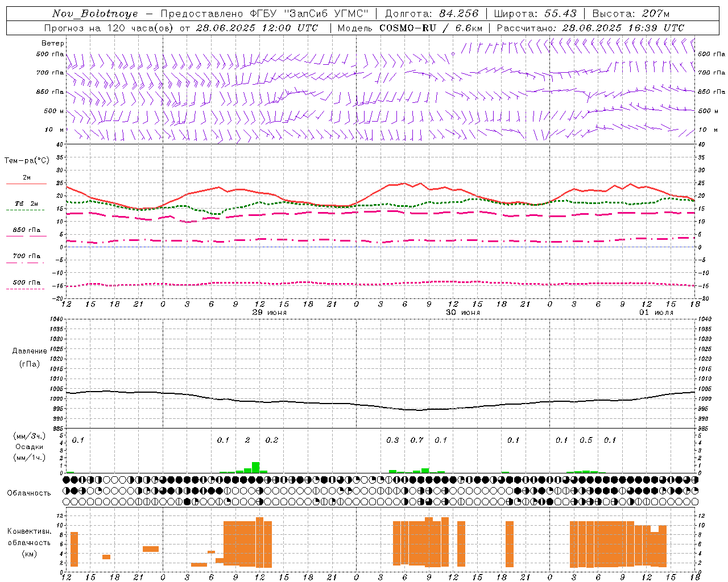Click the Осадки precipitation label

[x=30, y=447]
